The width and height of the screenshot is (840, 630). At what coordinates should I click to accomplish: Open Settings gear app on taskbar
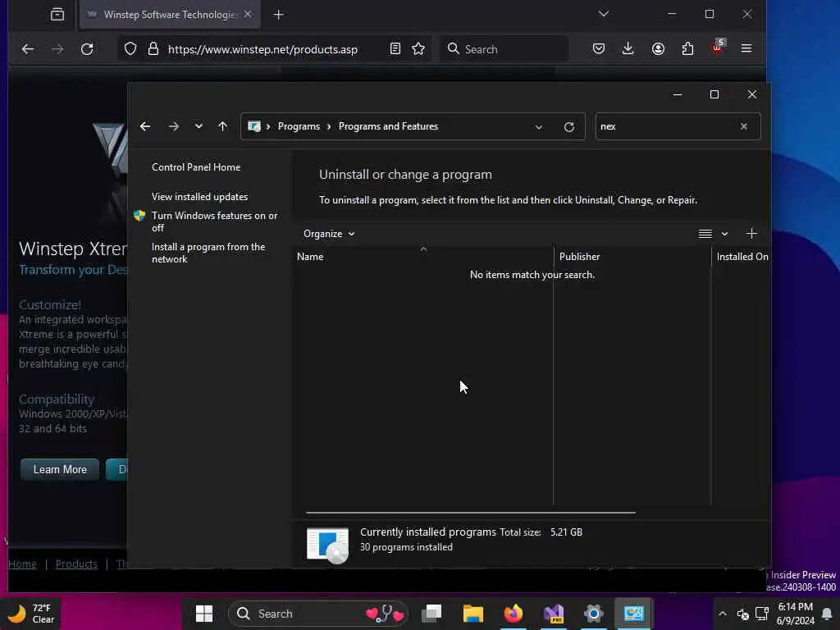tap(594, 614)
